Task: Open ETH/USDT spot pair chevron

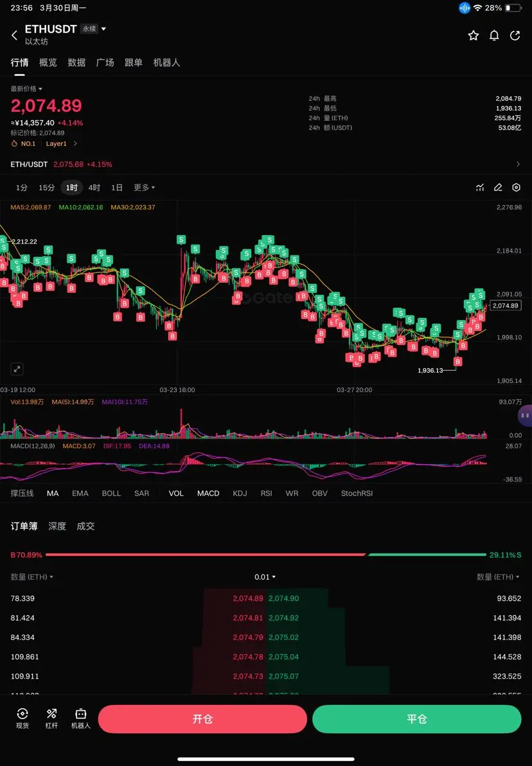Action: coord(519,164)
